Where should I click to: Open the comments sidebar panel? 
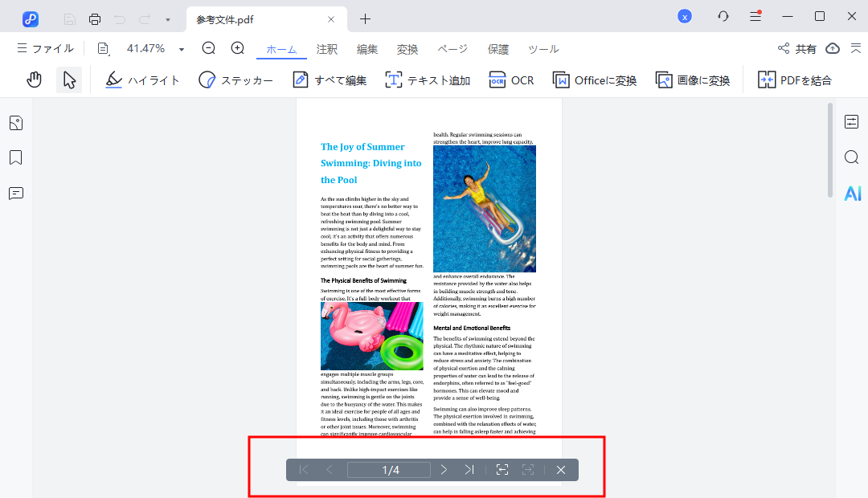click(x=15, y=194)
